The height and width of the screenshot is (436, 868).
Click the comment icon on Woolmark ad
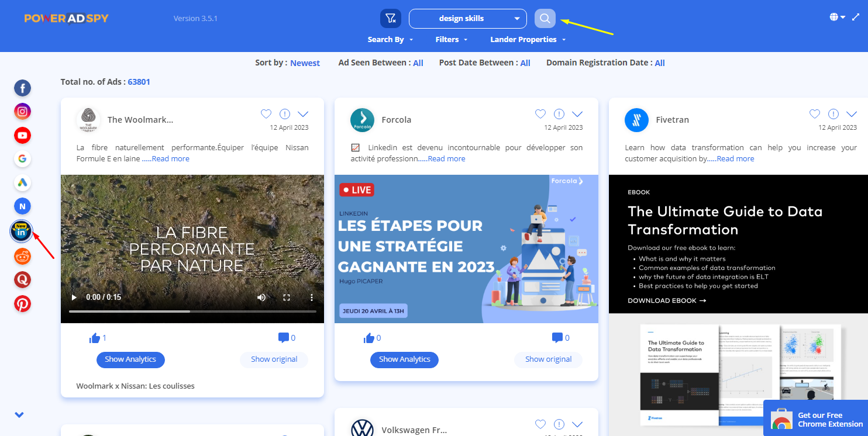(284, 337)
